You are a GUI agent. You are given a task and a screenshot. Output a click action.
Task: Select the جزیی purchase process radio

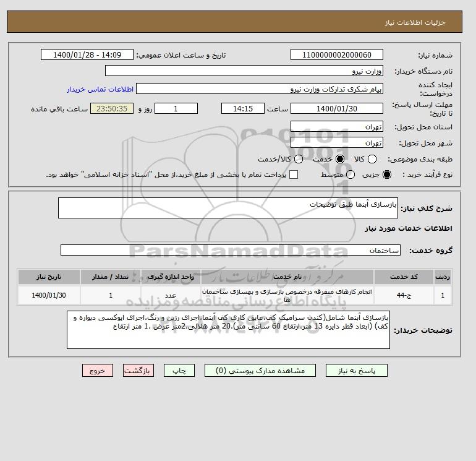point(387,174)
